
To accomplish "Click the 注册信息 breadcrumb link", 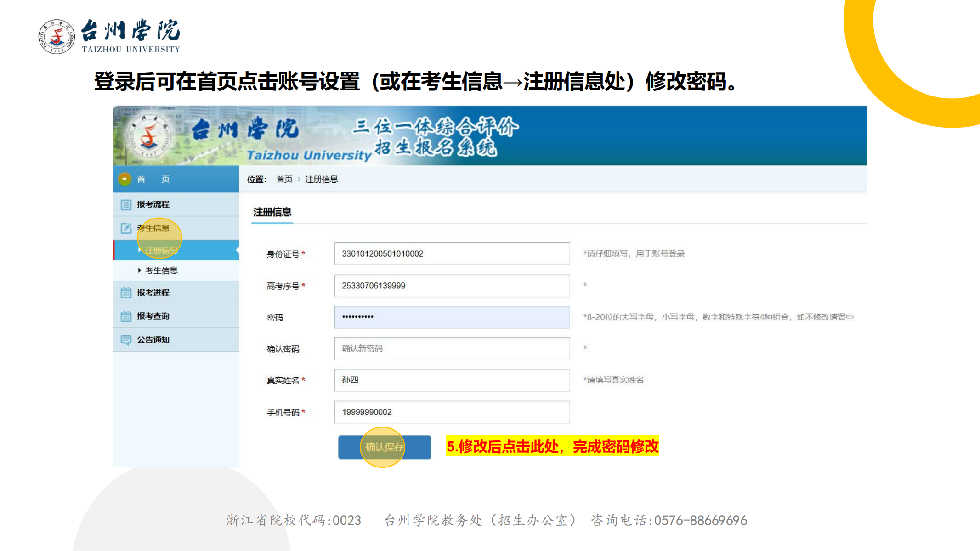I will coord(322,180).
